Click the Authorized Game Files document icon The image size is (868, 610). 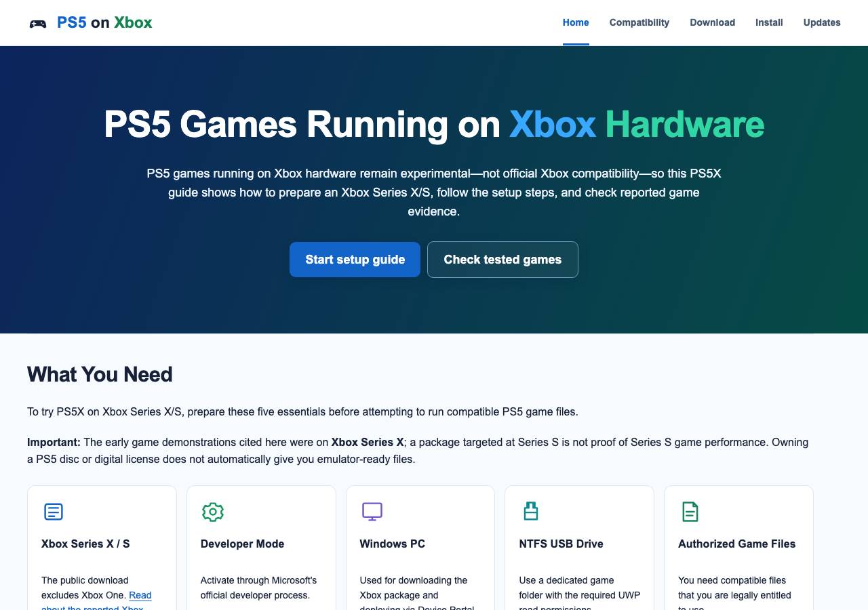(690, 512)
